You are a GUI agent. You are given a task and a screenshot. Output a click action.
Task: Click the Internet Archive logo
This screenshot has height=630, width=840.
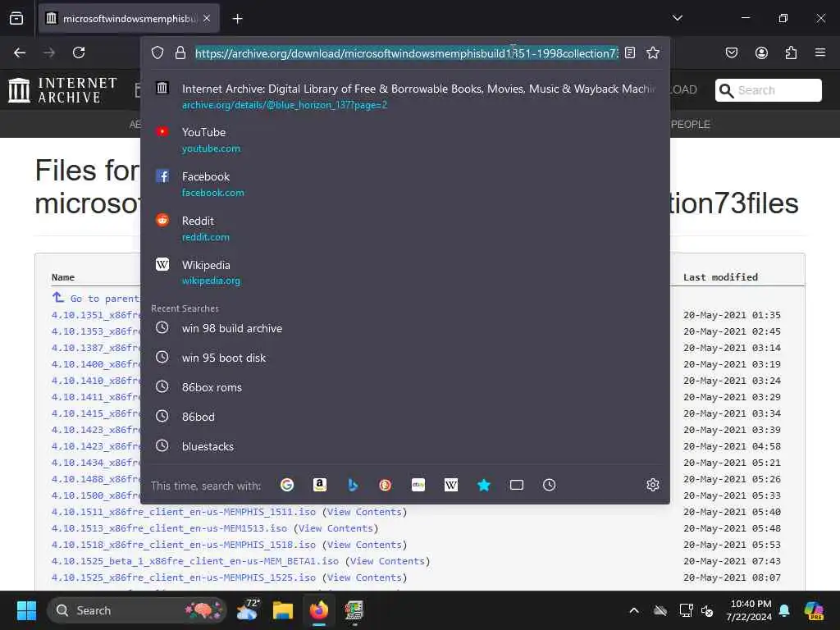pos(62,89)
